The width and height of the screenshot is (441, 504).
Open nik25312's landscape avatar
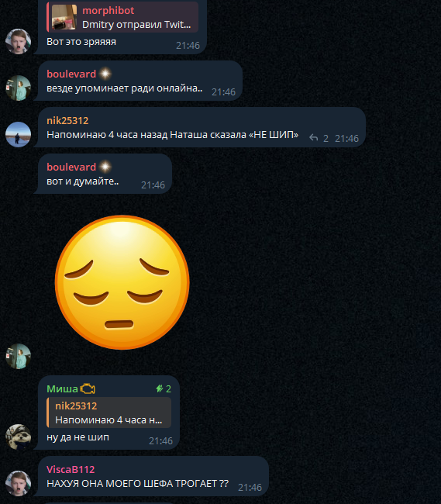[18, 134]
